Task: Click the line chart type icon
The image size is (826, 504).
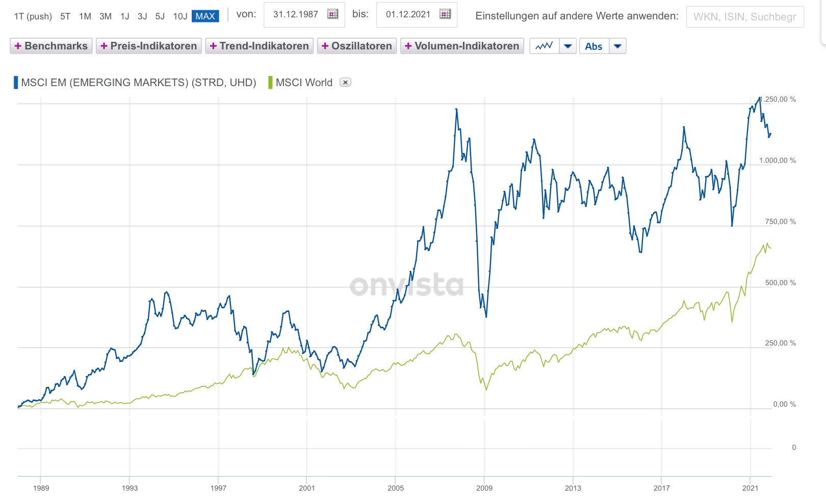Action: 544,46
